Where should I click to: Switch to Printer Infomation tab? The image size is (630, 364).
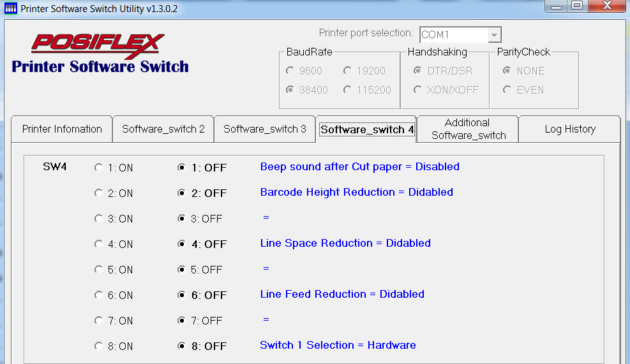pyautogui.click(x=62, y=129)
